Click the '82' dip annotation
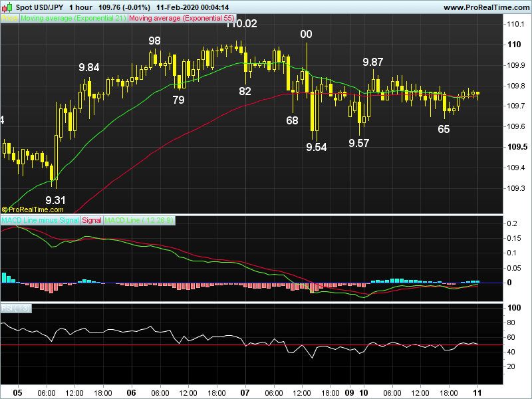 click(x=245, y=91)
